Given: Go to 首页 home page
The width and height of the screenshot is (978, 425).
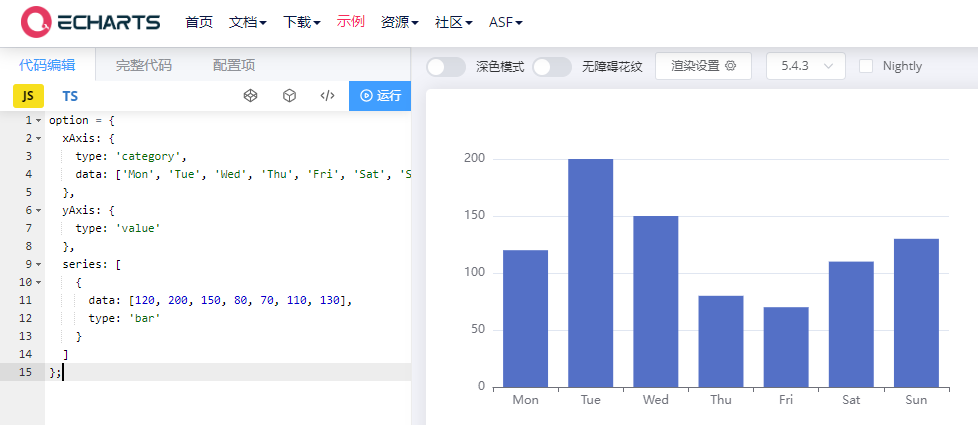Looking at the screenshot, I should pos(199,21).
